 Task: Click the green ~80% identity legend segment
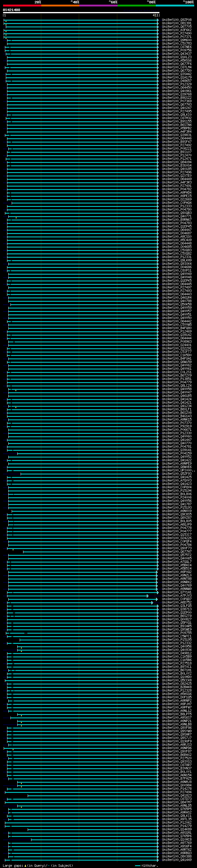[137, 6]
